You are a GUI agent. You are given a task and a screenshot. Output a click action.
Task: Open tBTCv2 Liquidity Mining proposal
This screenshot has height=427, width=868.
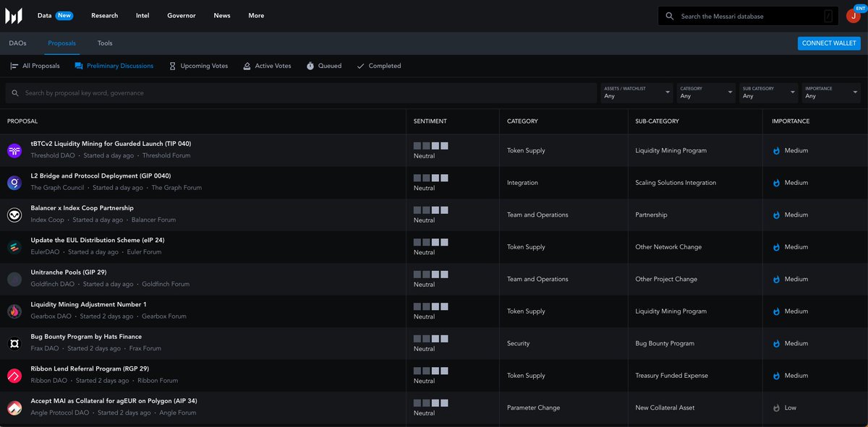point(111,144)
